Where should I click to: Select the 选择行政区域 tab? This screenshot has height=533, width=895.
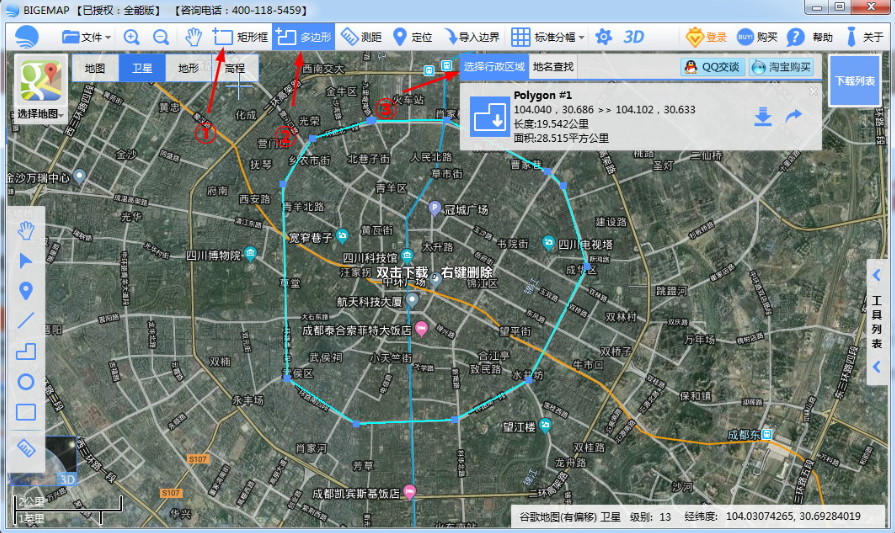pos(493,67)
